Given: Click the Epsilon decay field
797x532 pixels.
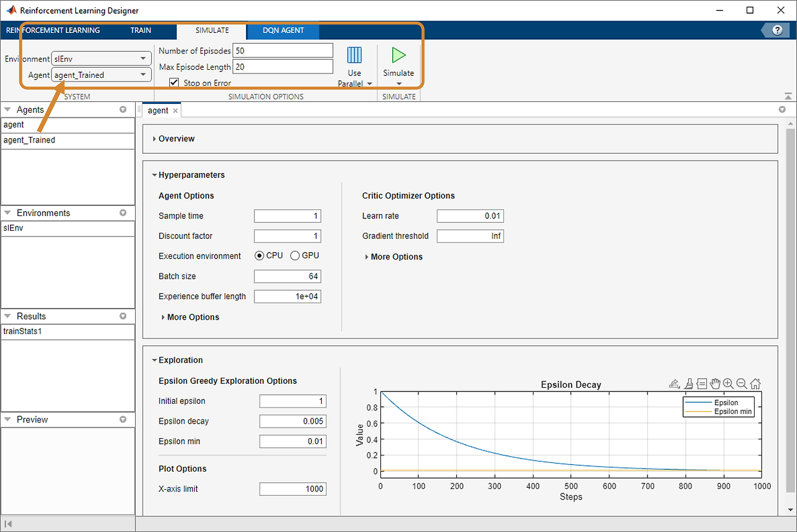Looking at the screenshot, I should (293, 421).
